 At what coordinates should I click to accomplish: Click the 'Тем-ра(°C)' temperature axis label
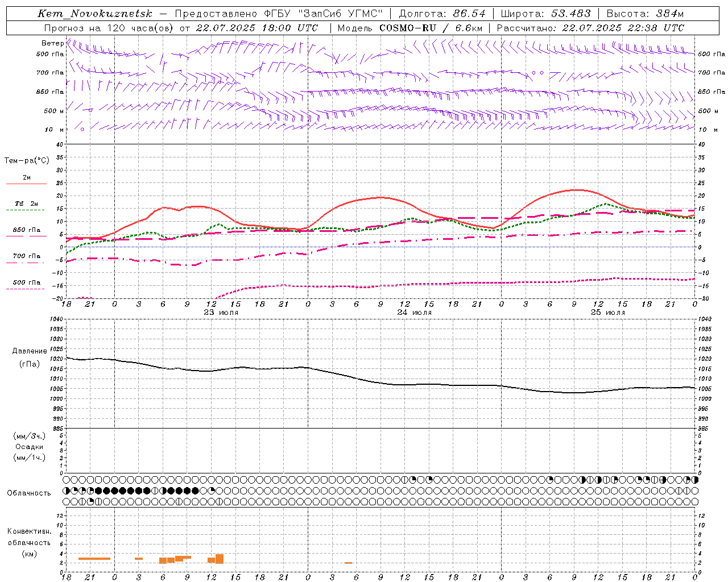27,161
